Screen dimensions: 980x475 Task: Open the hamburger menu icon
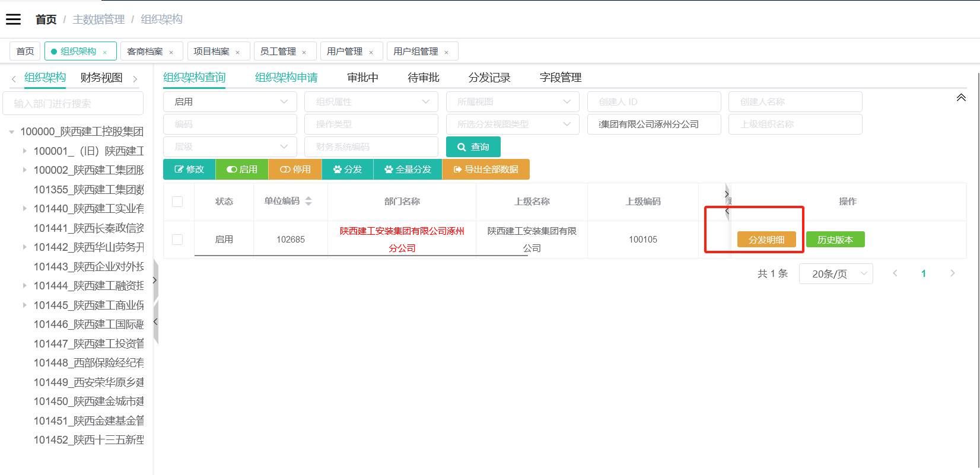point(13,20)
